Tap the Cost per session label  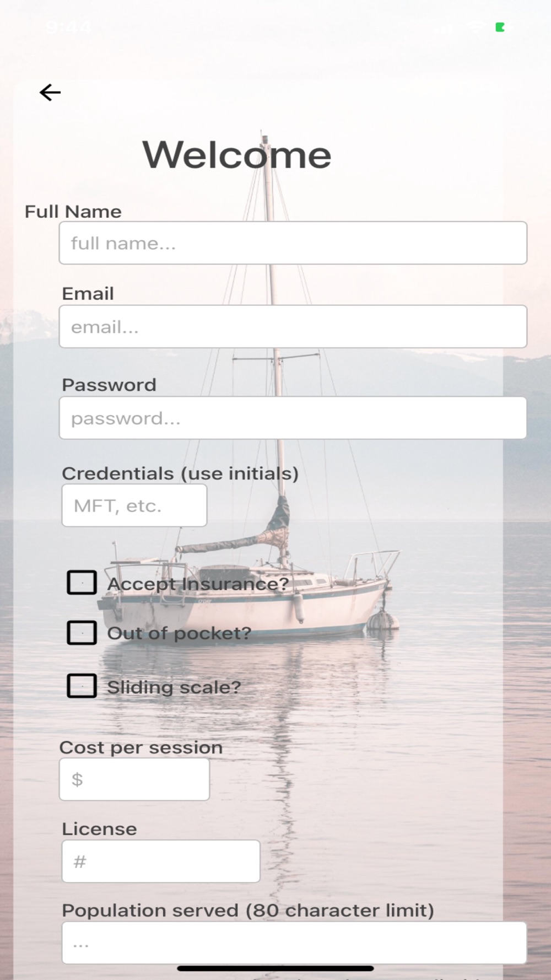click(141, 747)
